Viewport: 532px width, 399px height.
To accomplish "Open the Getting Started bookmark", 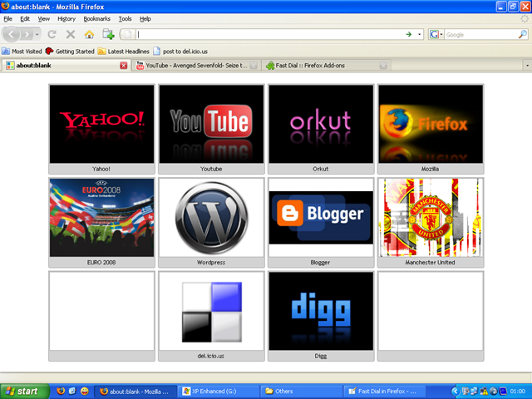I will coord(70,52).
